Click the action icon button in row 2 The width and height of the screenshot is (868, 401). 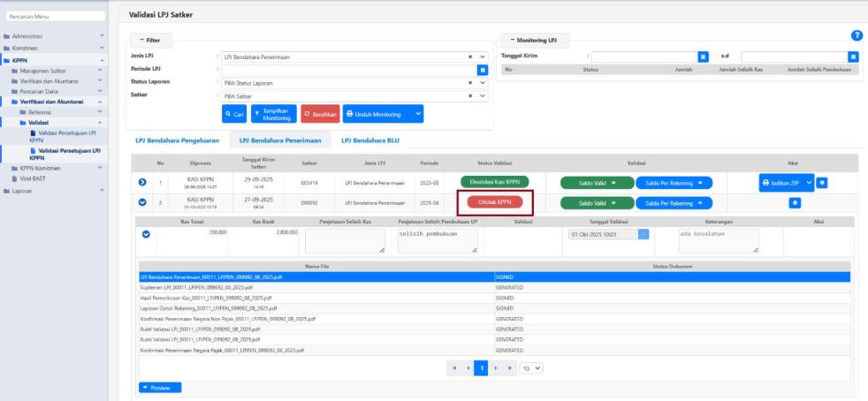tap(795, 202)
